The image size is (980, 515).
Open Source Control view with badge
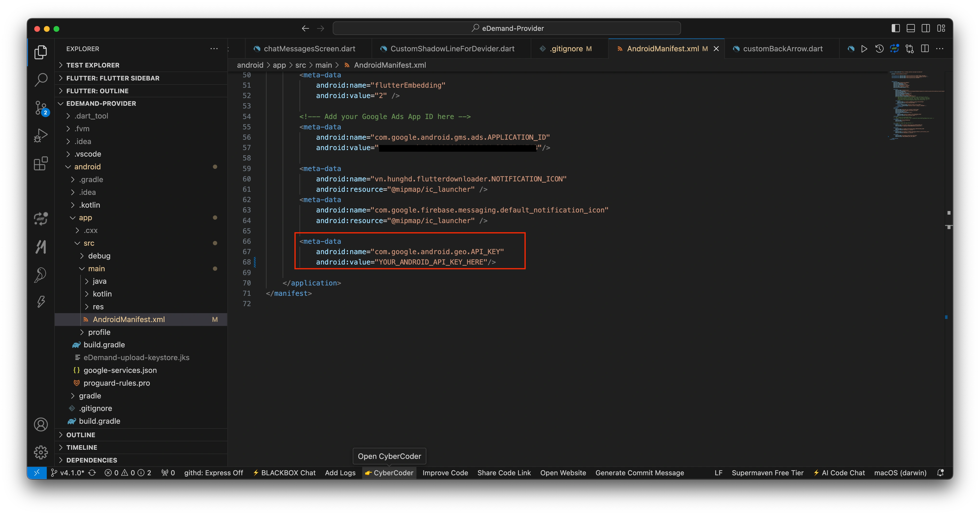[x=41, y=108]
